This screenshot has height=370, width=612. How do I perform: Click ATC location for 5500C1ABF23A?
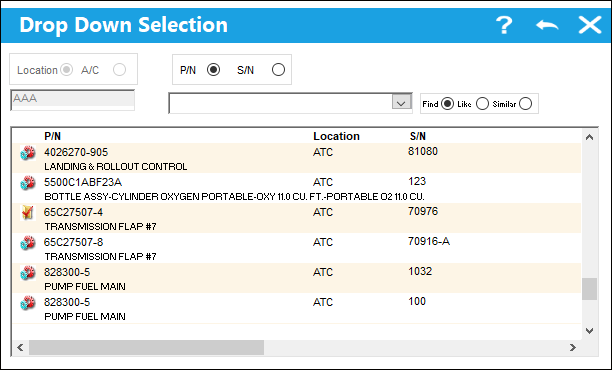tap(323, 182)
